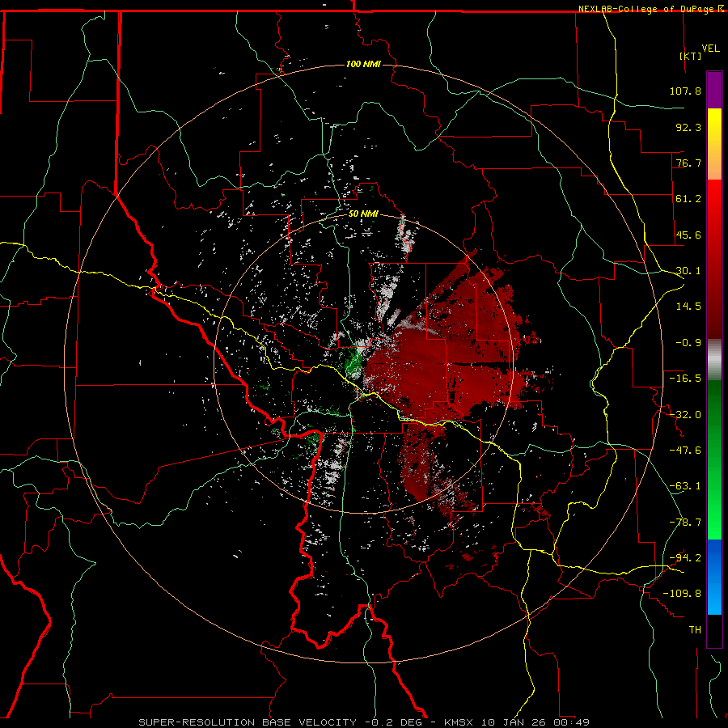Click the -32.0 legend value
This screenshot has width=728, height=728.
[685, 415]
